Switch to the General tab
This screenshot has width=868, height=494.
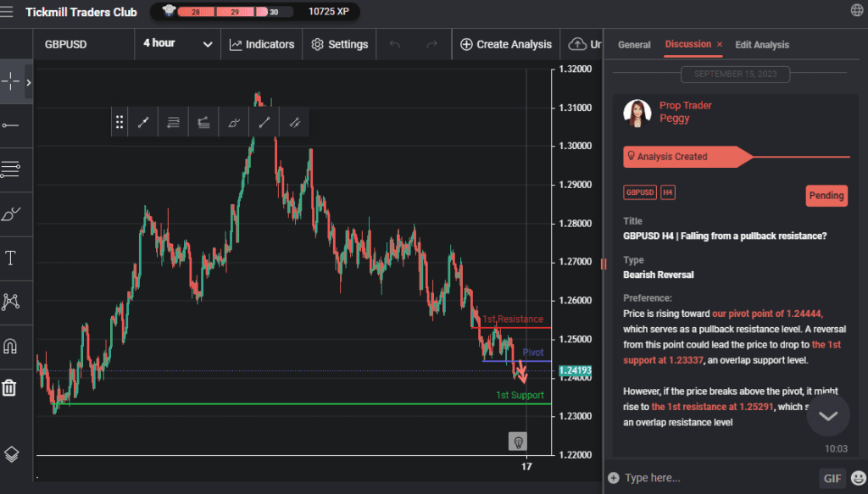634,44
